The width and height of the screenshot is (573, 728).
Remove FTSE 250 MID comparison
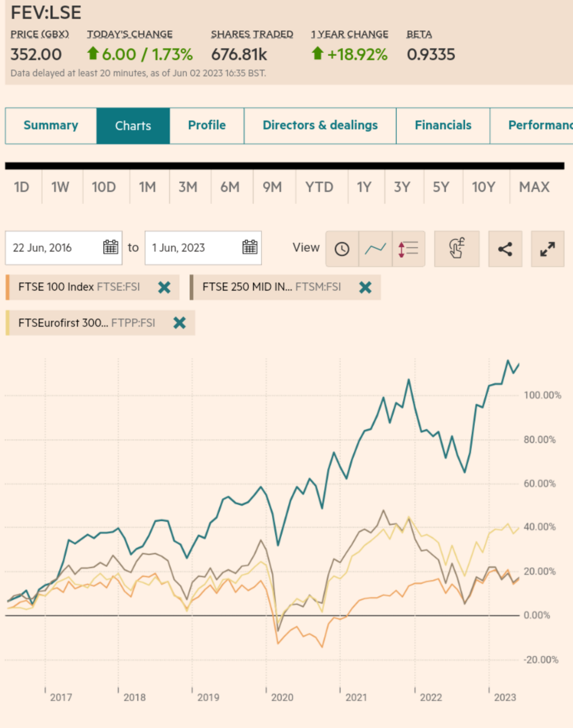(x=365, y=287)
